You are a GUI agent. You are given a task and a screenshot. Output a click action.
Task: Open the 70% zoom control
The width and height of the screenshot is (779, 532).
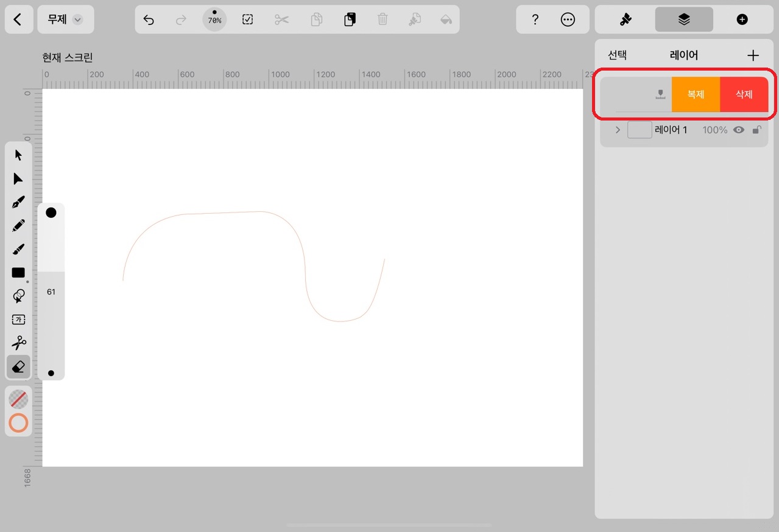point(214,19)
